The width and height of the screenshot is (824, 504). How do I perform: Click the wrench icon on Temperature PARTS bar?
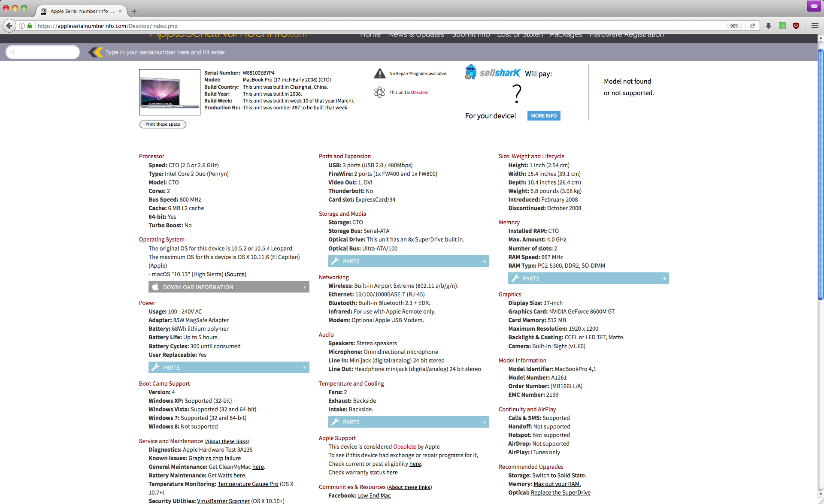point(335,422)
